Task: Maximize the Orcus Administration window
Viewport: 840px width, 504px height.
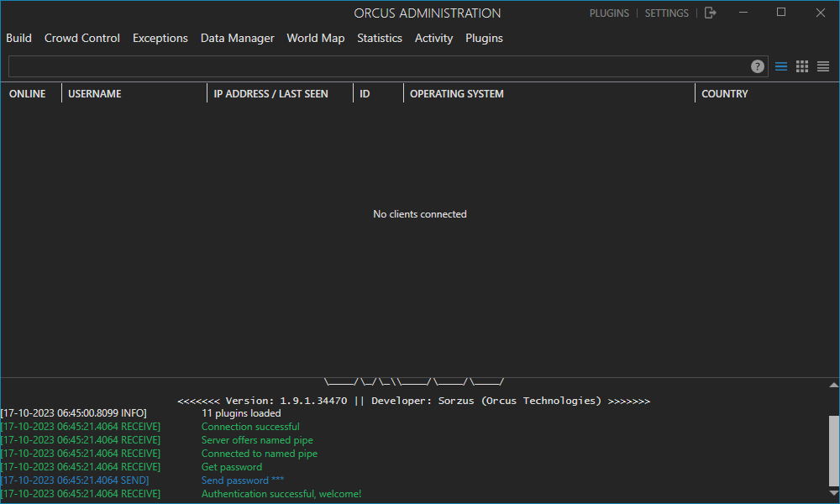Action: (x=781, y=13)
